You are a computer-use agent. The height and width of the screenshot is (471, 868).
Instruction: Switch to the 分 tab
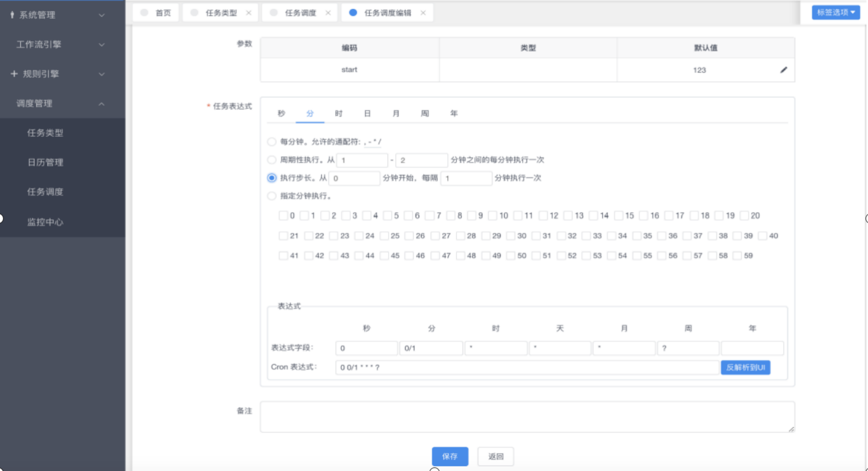coord(310,113)
